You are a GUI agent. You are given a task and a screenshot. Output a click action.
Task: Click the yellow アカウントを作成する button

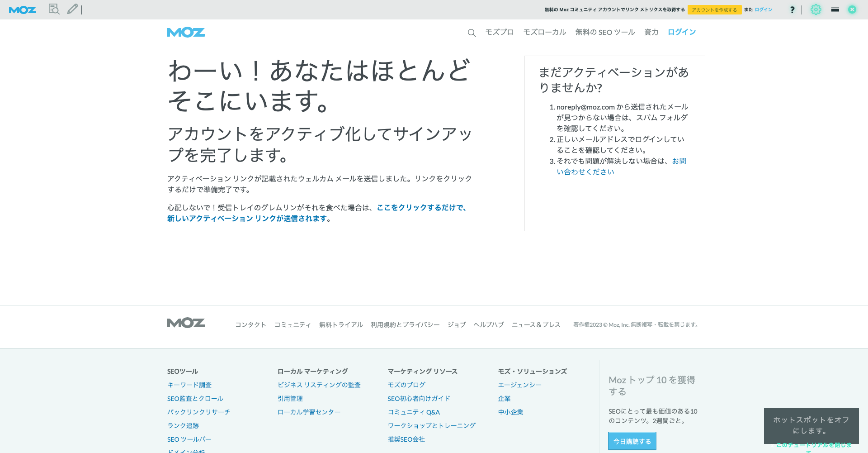714,10
